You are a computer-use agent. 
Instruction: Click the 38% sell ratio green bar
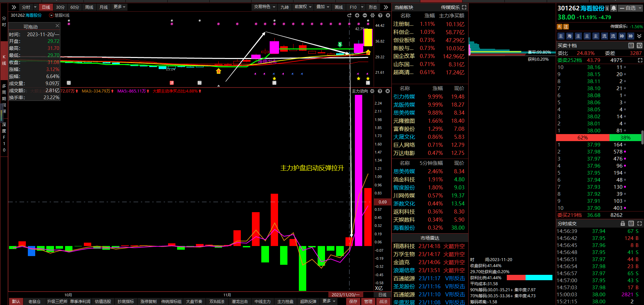click(625, 138)
